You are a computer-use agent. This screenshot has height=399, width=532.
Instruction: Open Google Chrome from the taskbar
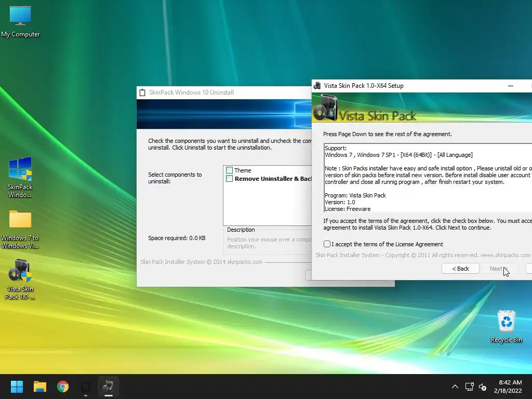(x=63, y=387)
